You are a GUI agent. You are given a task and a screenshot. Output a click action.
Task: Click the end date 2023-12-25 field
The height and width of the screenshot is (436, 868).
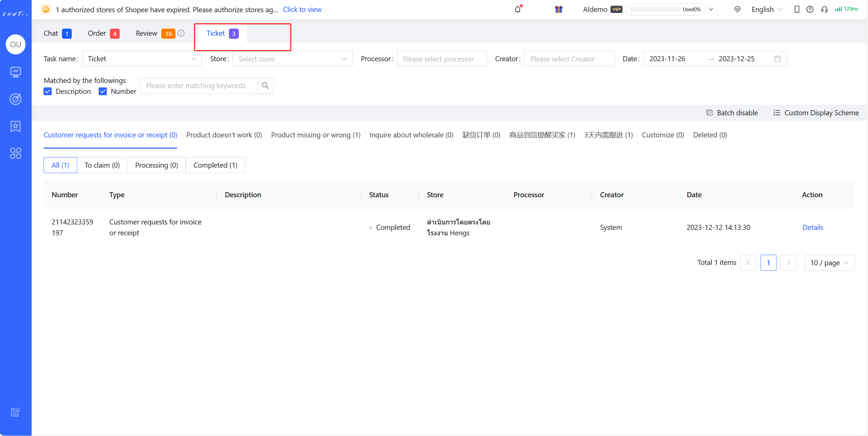point(736,59)
